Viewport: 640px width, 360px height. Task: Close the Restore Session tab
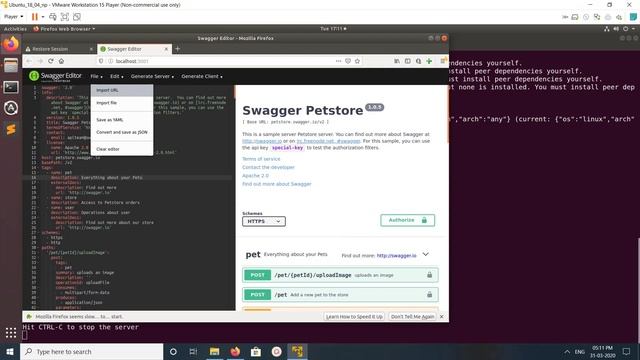(x=91, y=49)
